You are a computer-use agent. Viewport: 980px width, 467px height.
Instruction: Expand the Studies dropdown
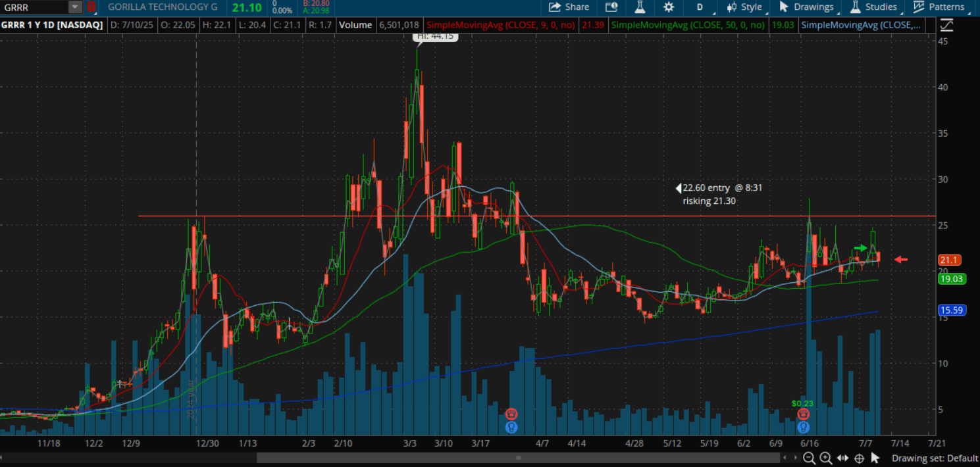click(873, 7)
